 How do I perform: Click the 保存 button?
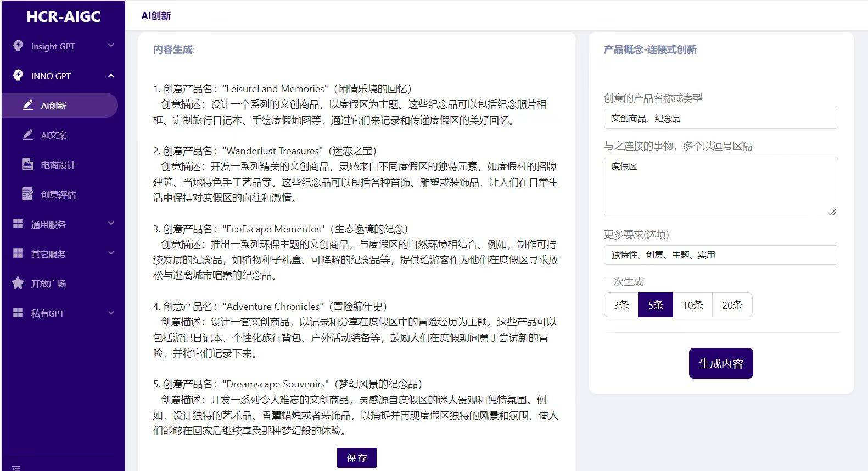(356, 458)
